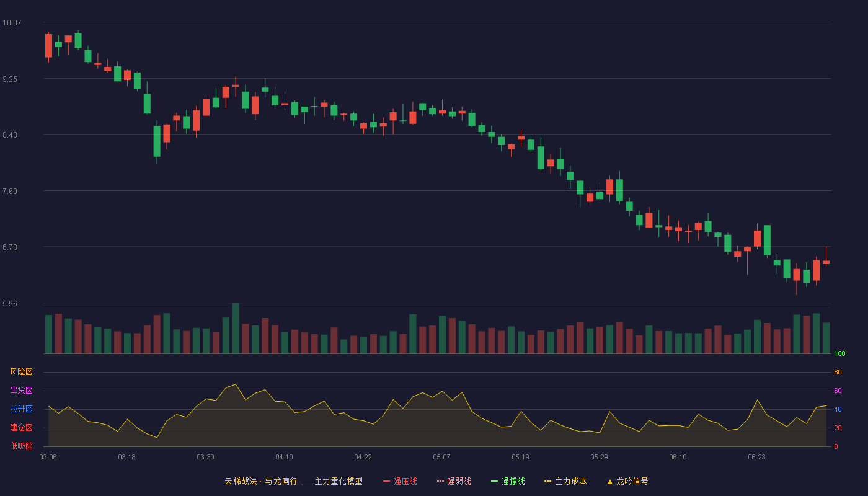868x496 pixels.
Task: Click the 06-10 date label
Action: 678,457
